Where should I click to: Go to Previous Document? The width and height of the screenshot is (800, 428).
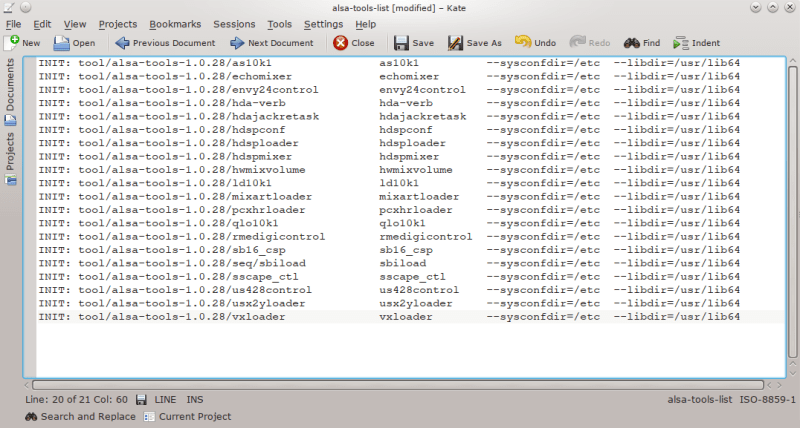[x=165, y=43]
